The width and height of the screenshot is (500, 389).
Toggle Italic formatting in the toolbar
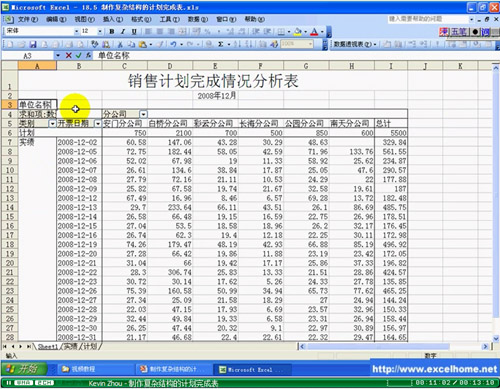click(x=123, y=32)
